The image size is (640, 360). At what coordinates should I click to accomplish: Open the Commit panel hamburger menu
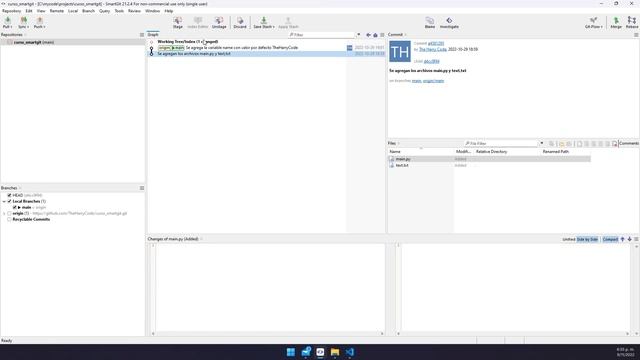636,35
